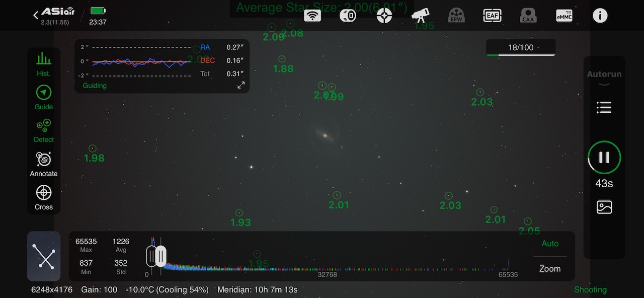Select the Annotate tool
The height and width of the screenshot is (298, 644).
(x=44, y=164)
